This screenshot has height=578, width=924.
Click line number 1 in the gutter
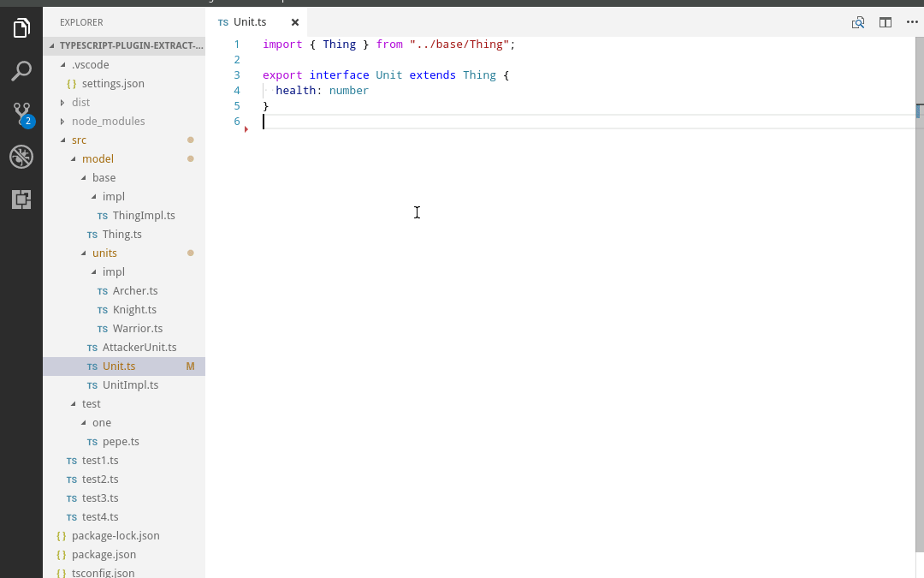(x=237, y=45)
